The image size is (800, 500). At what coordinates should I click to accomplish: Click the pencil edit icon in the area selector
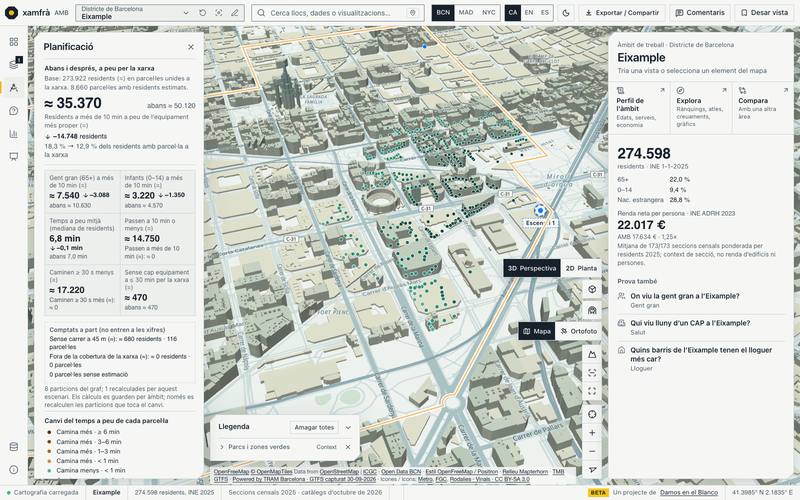[235, 13]
